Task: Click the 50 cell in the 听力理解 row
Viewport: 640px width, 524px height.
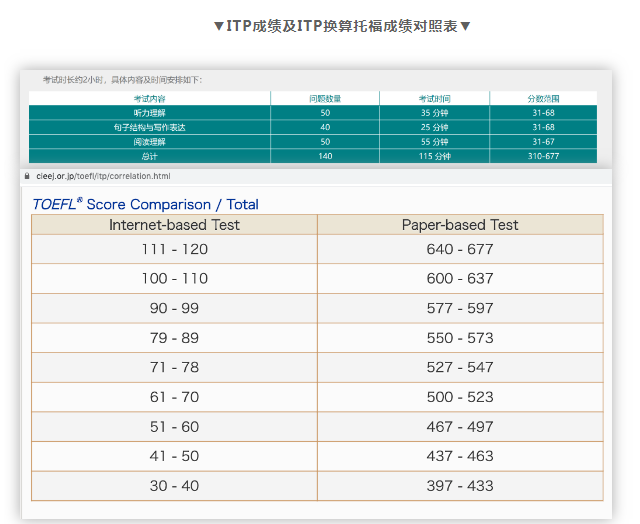Action: [325, 113]
